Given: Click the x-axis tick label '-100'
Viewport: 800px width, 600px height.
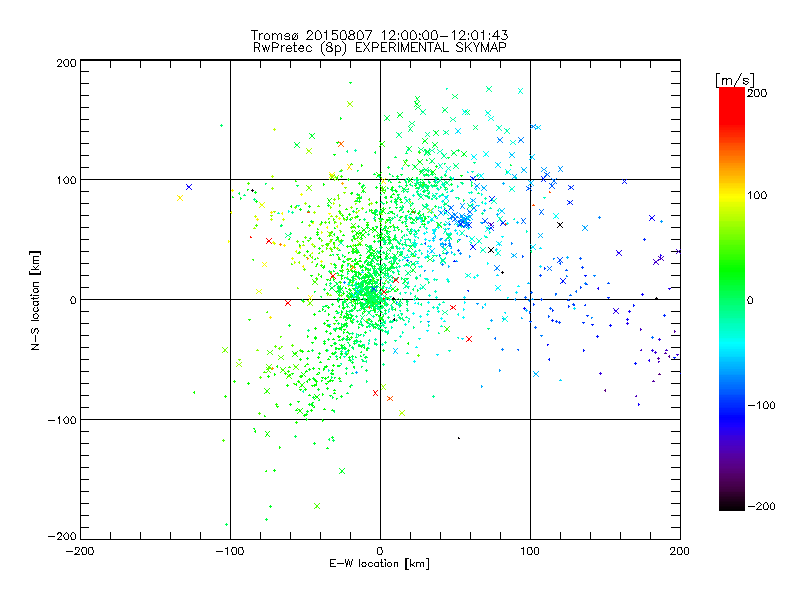Looking at the screenshot, I should (230, 551).
